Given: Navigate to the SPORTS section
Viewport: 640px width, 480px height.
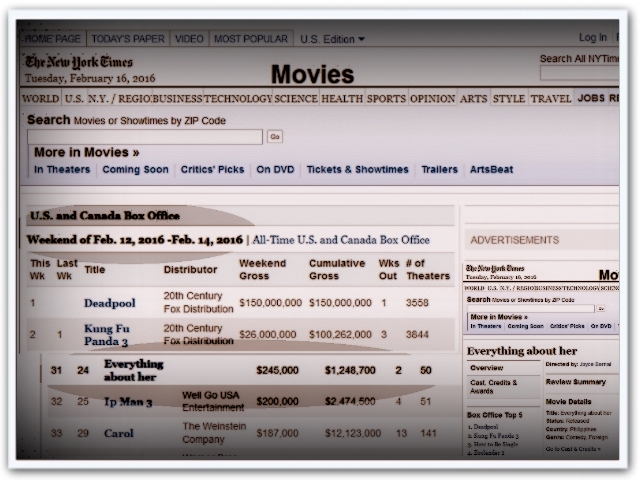Looking at the screenshot, I should click(386, 99).
